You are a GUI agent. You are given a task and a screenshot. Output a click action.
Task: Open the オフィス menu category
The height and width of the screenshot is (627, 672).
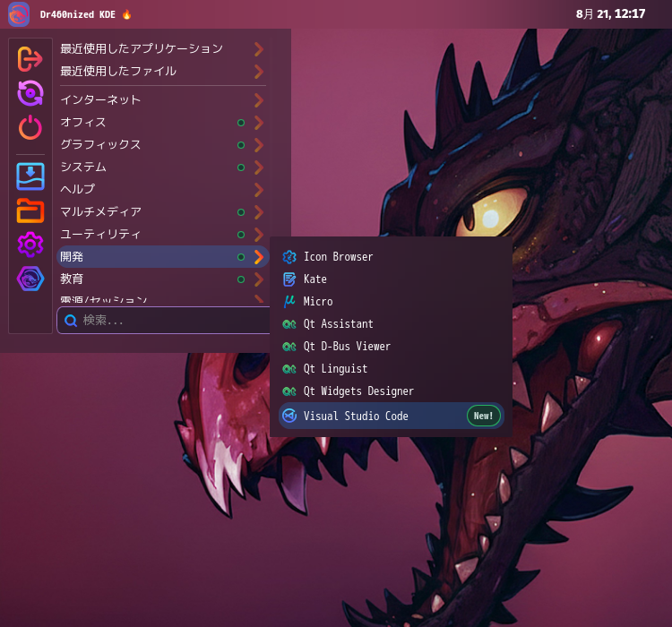click(162, 123)
